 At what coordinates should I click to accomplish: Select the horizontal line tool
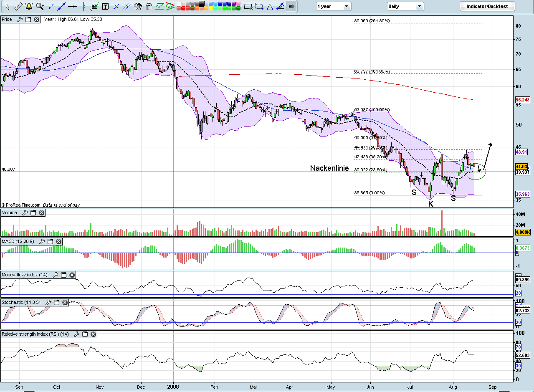pos(73,6)
